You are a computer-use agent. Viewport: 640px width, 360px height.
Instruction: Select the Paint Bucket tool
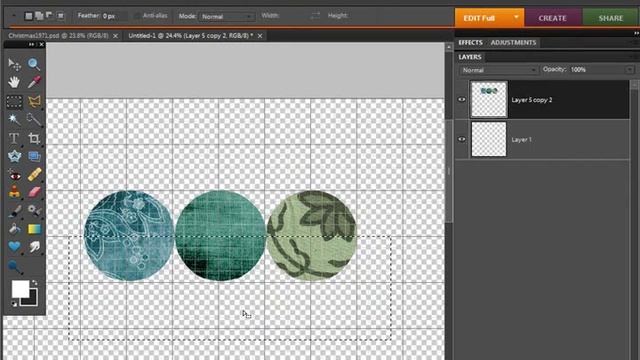tap(14, 229)
